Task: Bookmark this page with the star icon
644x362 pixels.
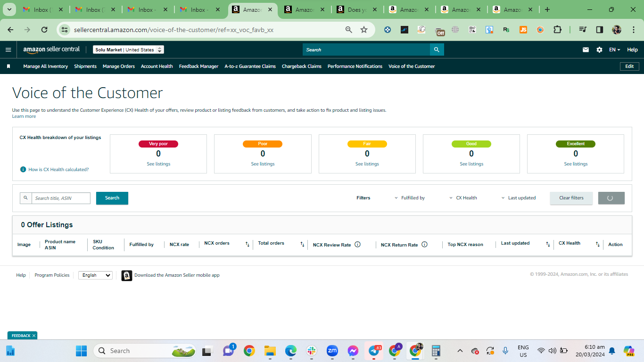Action: click(x=364, y=30)
